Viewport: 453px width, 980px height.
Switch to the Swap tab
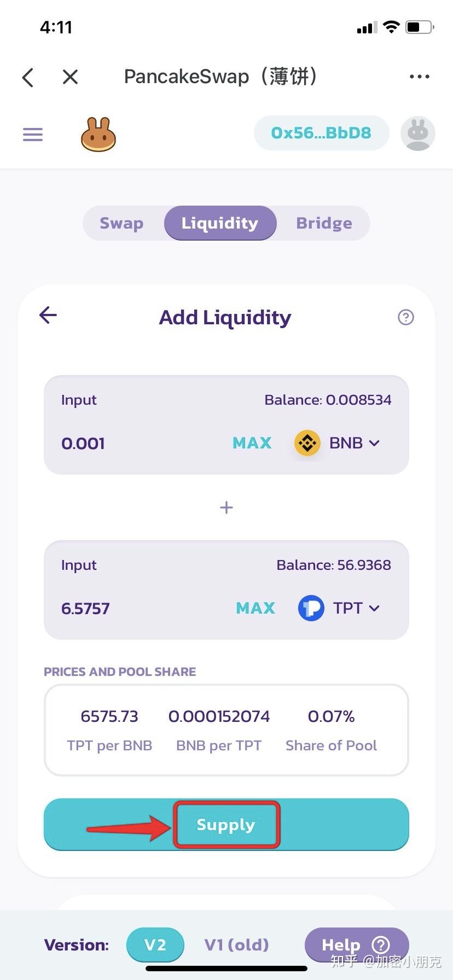point(121,223)
